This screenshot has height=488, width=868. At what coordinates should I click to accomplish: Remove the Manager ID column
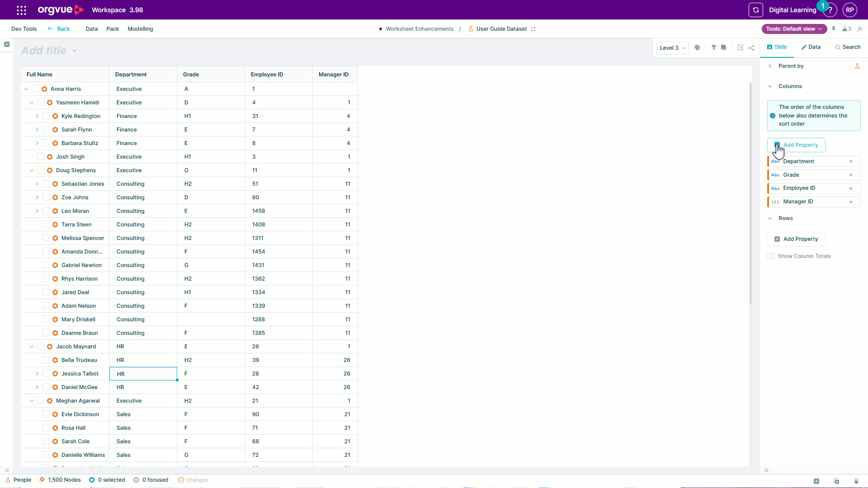(851, 202)
